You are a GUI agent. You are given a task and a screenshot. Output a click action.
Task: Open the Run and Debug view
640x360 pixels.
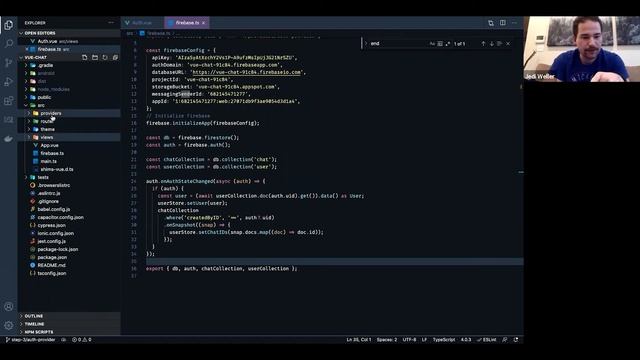[9, 82]
